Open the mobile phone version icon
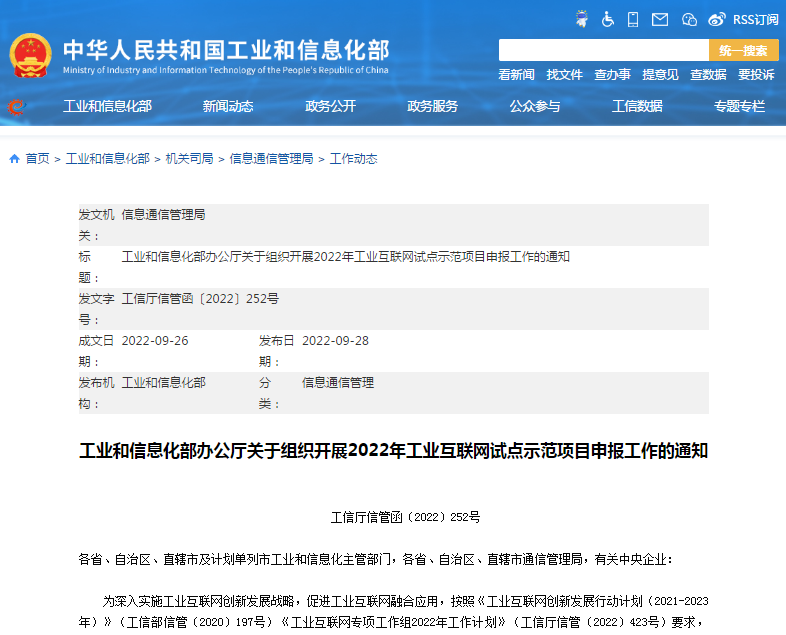 [x=633, y=19]
